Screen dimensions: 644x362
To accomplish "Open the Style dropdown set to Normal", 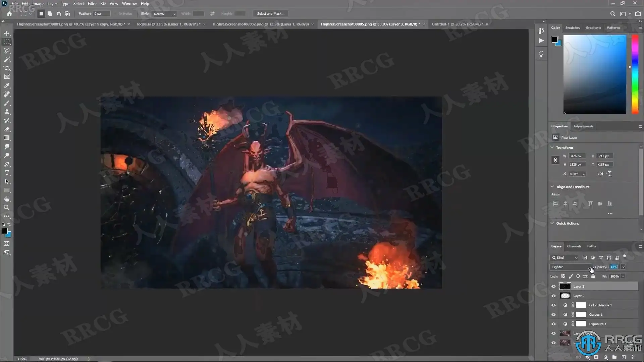I will pyautogui.click(x=164, y=14).
